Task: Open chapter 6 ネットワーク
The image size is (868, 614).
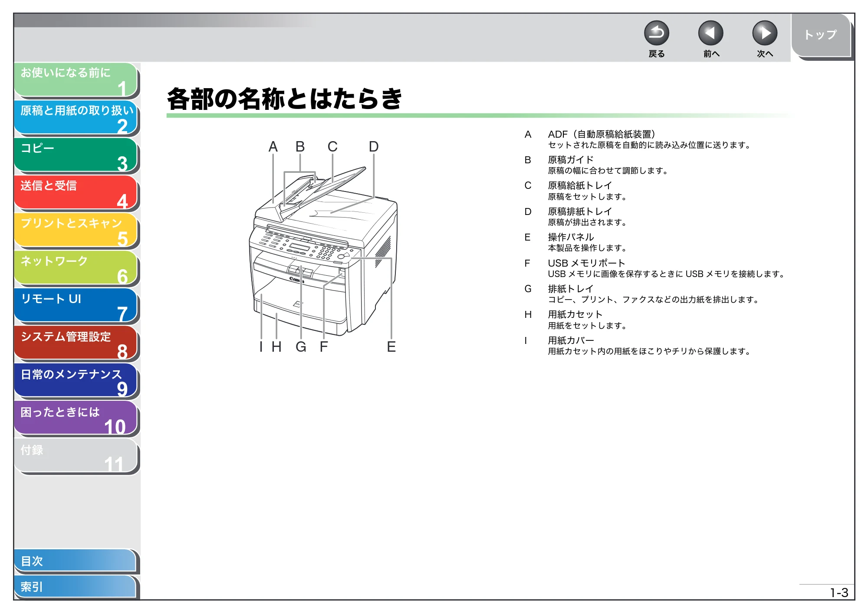Action: click(76, 268)
